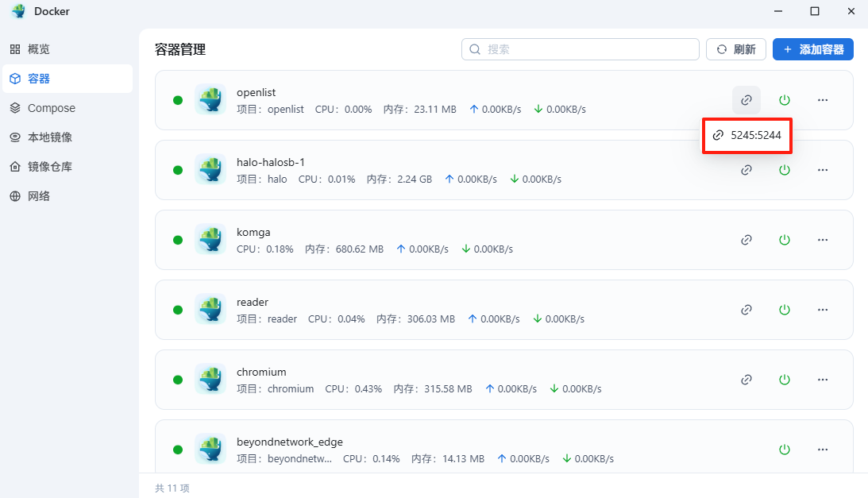
Task: Open more options for openlist
Action: pos(823,100)
